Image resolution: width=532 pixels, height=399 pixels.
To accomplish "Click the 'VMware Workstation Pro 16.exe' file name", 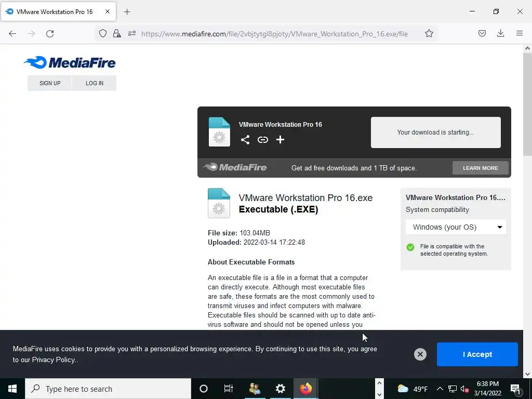I will 305,198.
